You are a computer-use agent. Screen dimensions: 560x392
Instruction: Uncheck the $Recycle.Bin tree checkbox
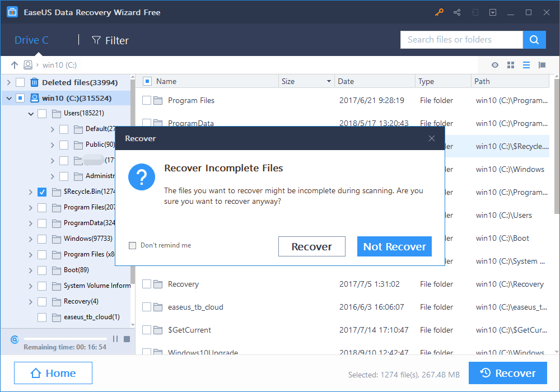(42, 192)
